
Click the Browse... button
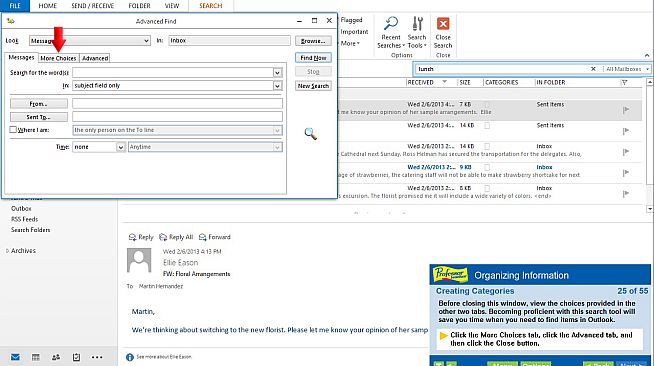[x=313, y=41]
